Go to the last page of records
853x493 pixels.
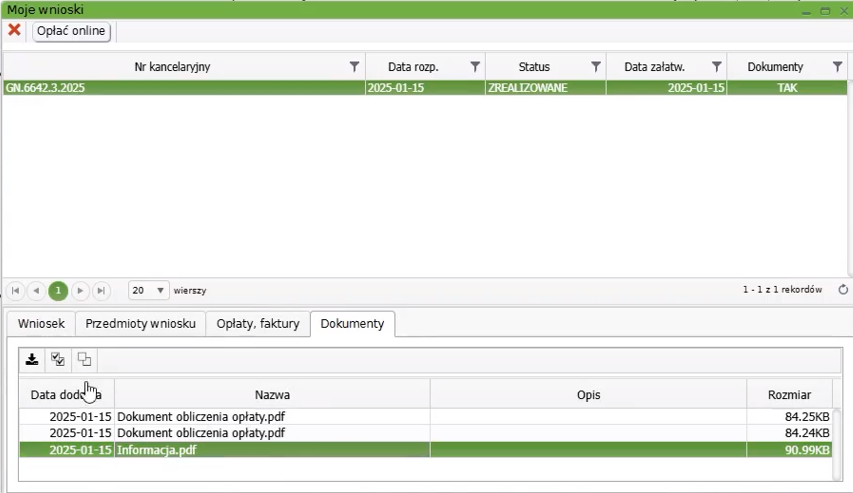[x=101, y=291]
